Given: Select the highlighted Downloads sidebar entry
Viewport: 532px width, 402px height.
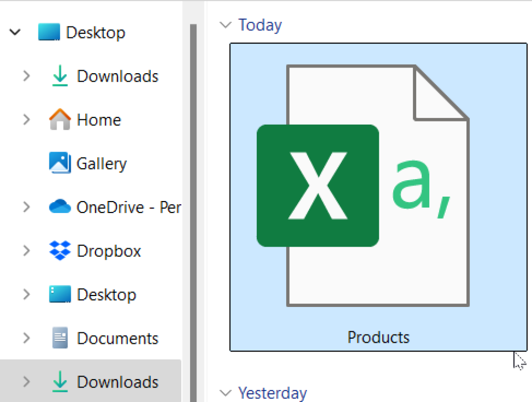Looking at the screenshot, I should pyautogui.click(x=117, y=382).
